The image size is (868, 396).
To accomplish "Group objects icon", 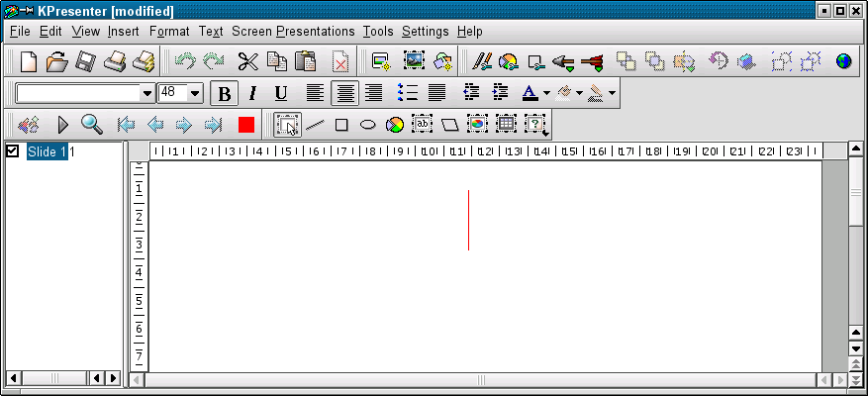I will click(782, 61).
